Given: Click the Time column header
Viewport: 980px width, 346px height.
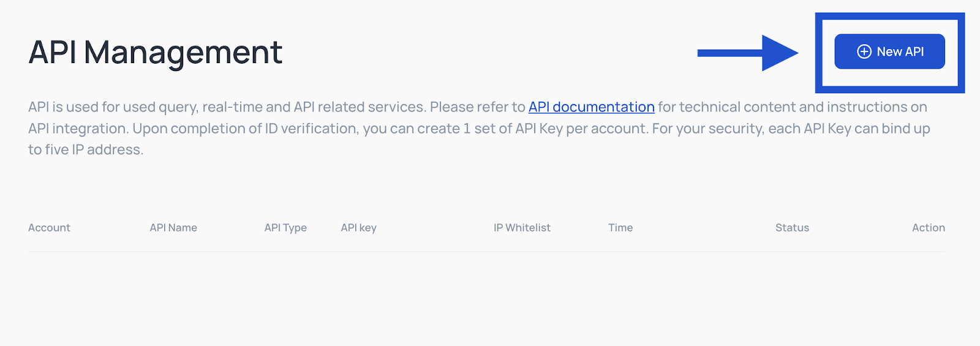Looking at the screenshot, I should pos(620,228).
